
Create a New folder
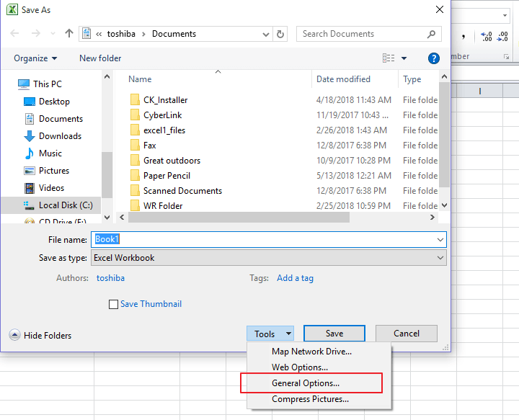click(x=100, y=58)
